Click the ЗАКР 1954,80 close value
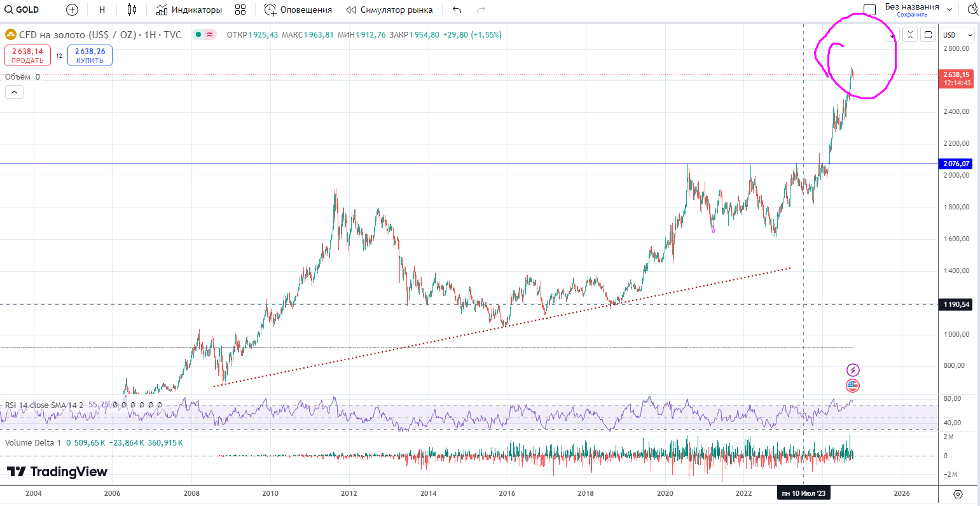 point(414,35)
